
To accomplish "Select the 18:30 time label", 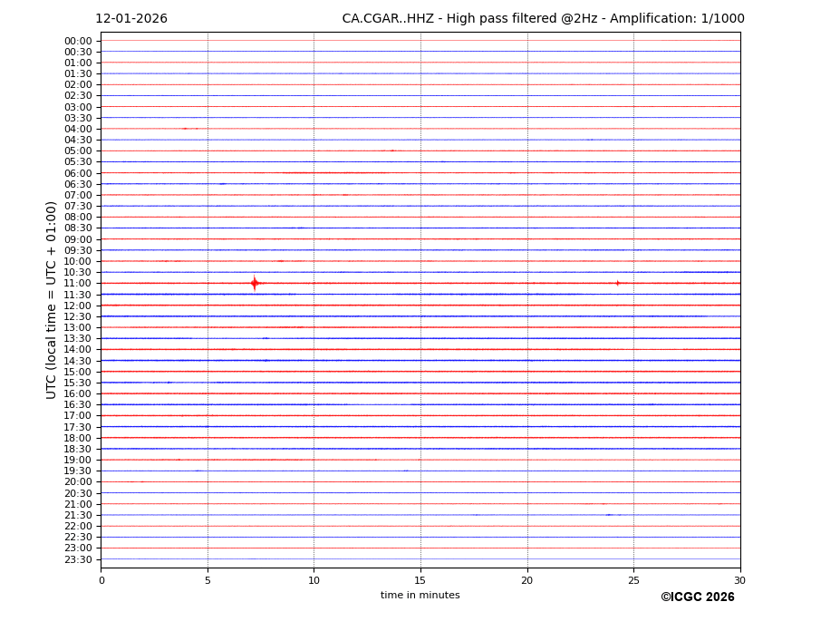I will (78, 449).
